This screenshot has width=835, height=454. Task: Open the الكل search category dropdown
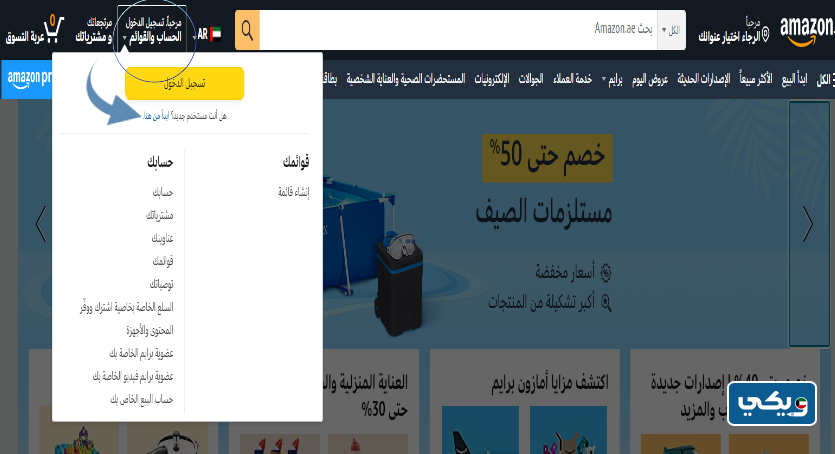tap(672, 30)
